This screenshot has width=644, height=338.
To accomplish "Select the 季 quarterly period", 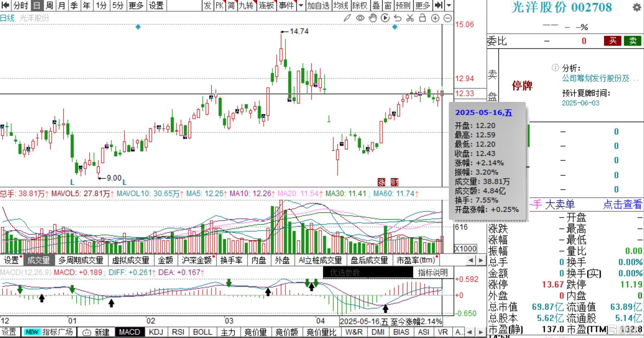I will coord(74,5).
